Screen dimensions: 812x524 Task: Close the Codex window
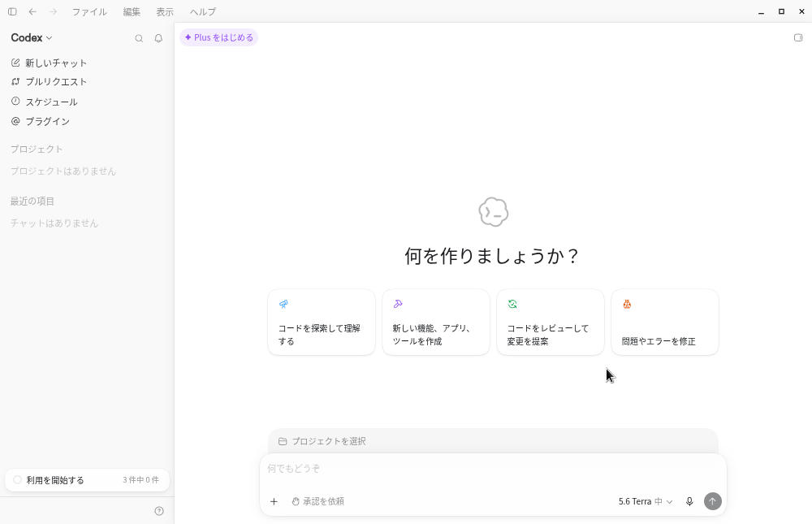tap(801, 11)
